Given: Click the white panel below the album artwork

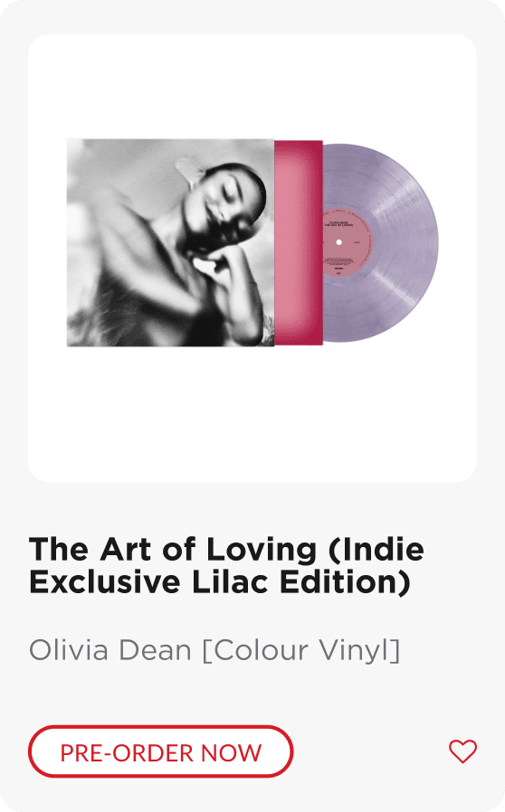Looking at the screenshot, I should (x=252, y=414).
